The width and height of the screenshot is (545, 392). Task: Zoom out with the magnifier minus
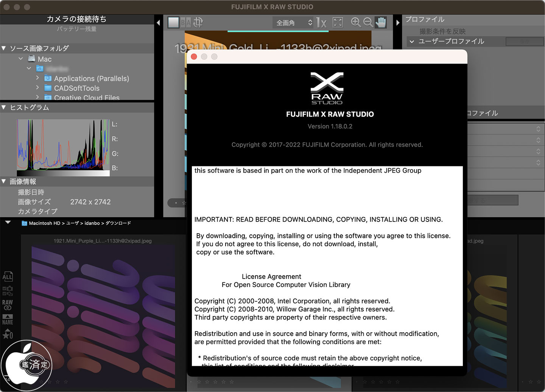click(368, 23)
